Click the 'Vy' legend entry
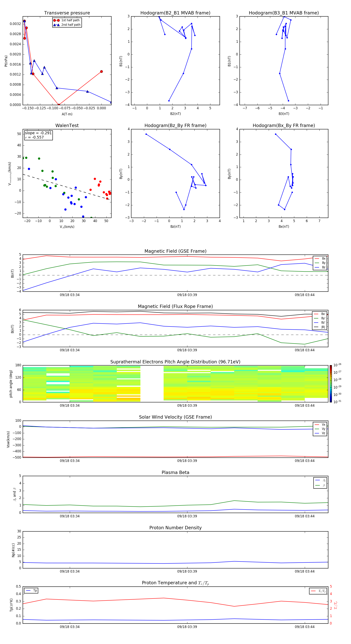This screenshot has width=351, height=644. (320, 429)
